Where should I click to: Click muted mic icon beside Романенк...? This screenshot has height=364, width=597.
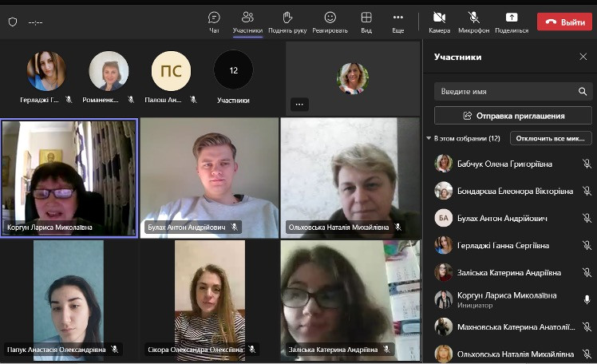132,100
